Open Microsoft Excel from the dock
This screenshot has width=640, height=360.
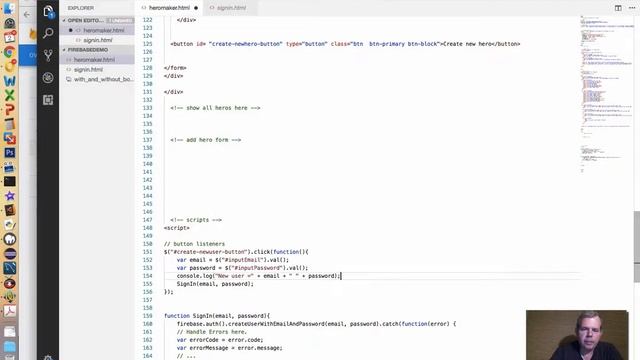click(x=9, y=95)
